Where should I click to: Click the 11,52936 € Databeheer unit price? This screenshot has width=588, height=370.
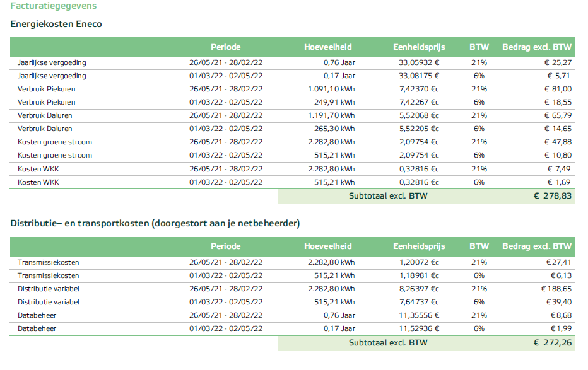(x=419, y=328)
